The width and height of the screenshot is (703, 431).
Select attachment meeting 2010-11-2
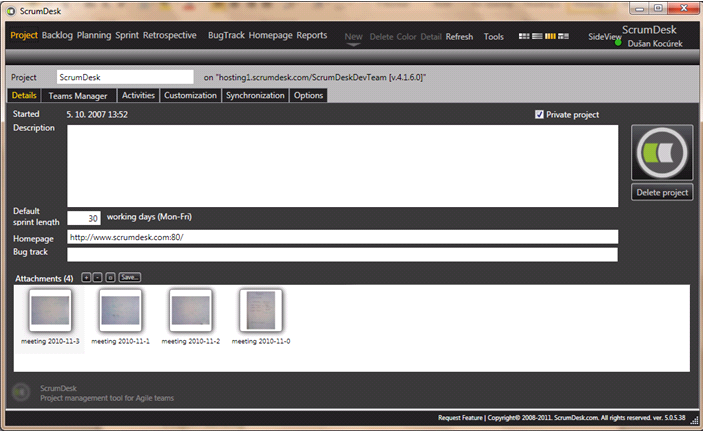click(191, 318)
